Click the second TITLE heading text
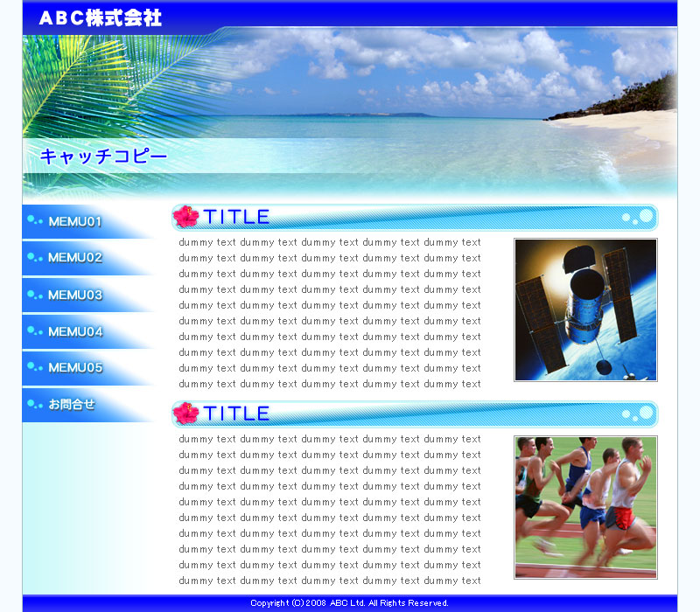This screenshot has width=700, height=612. 236,414
